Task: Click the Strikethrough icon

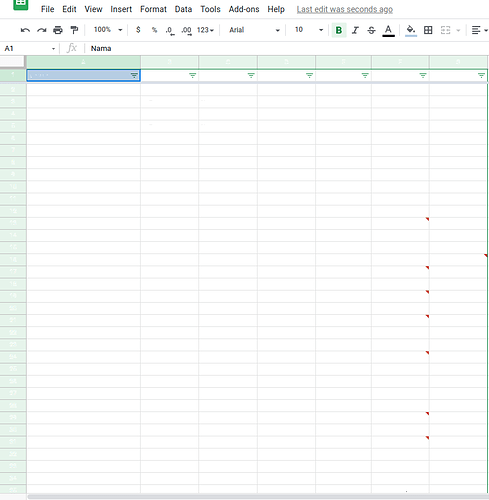Action: click(371, 30)
